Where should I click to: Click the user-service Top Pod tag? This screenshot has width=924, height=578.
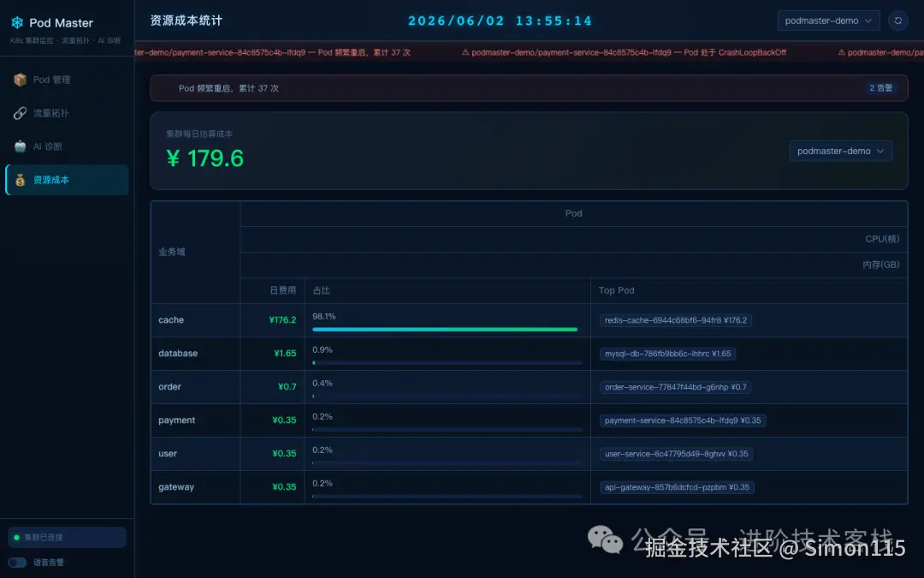click(677, 454)
